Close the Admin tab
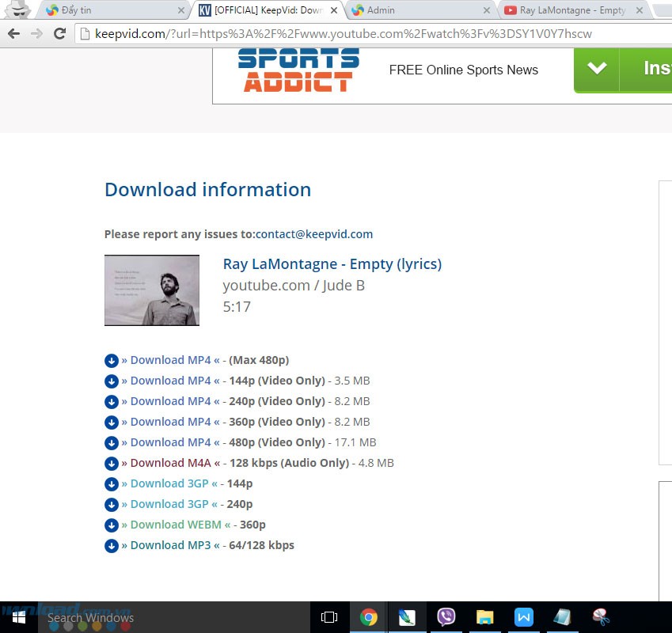The height and width of the screenshot is (633, 672). pyautogui.click(x=487, y=10)
